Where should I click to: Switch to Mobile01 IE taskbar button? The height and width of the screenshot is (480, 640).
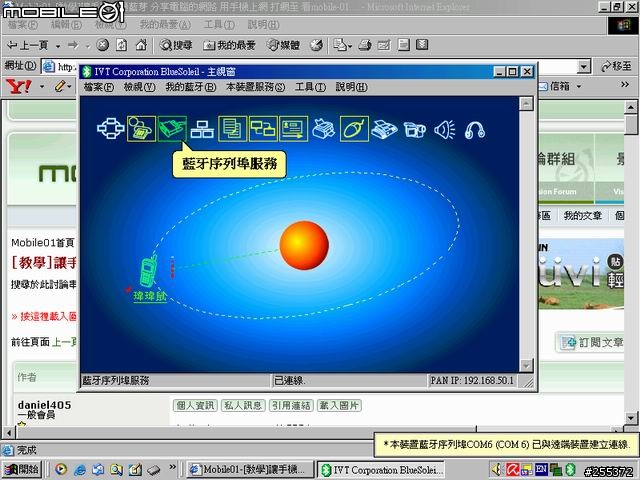tap(250, 469)
